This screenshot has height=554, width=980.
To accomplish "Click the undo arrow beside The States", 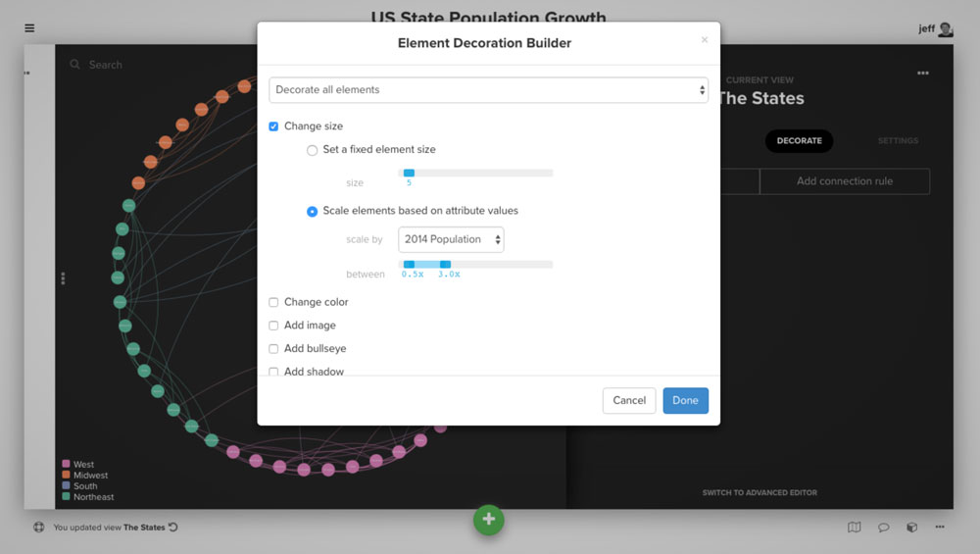I will pos(173,528).
